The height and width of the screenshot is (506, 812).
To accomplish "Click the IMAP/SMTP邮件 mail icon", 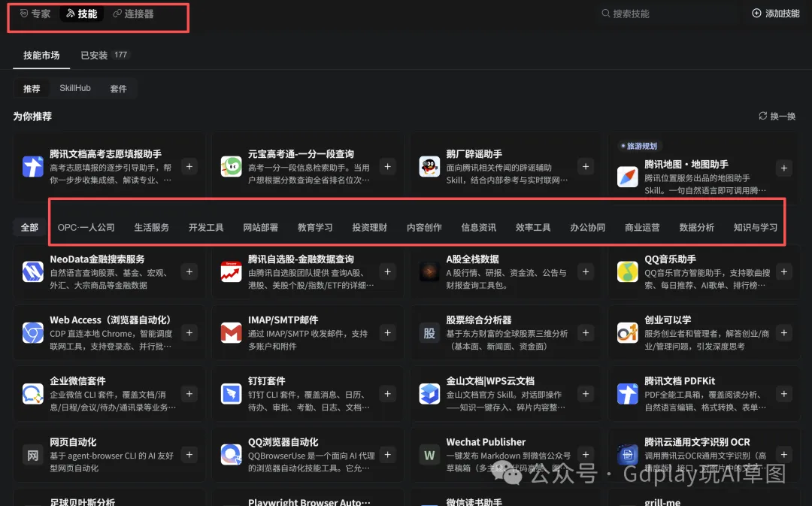I will tap(231, 333).
